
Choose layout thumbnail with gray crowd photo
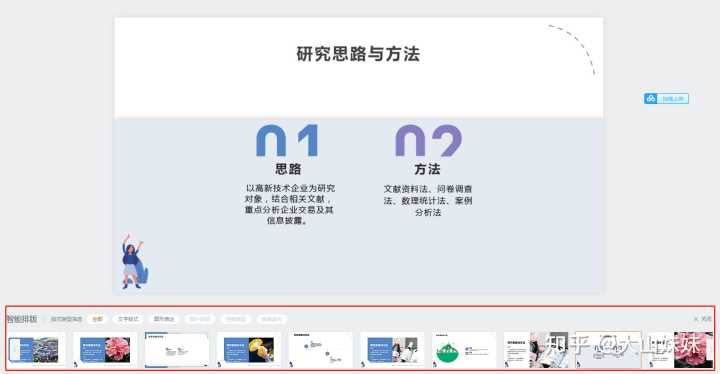click(x=34, y=350)
